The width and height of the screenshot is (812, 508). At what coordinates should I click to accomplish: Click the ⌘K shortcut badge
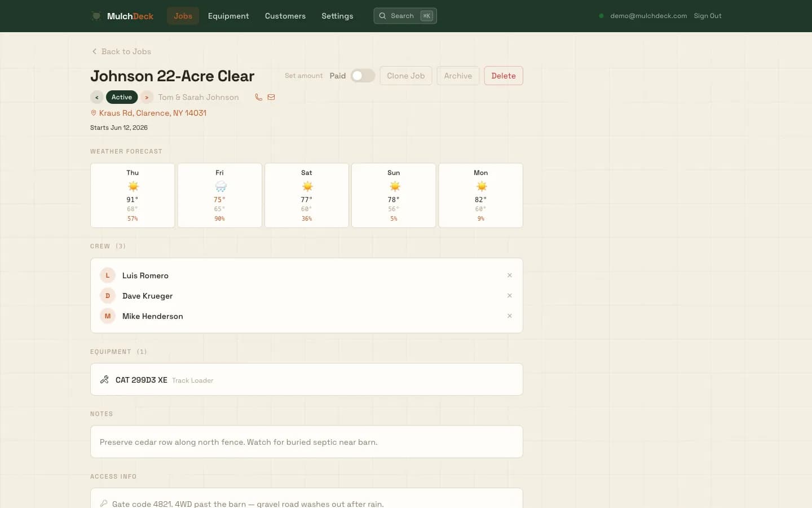tap(427, 16)
